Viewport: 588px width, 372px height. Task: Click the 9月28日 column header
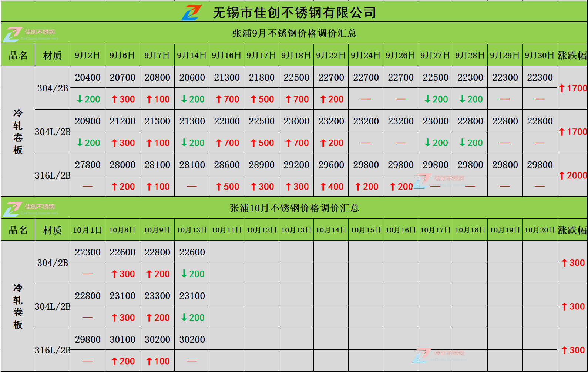point(470,55)
